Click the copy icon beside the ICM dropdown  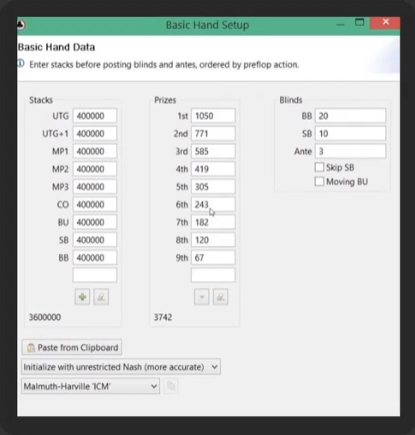point(171,386)
